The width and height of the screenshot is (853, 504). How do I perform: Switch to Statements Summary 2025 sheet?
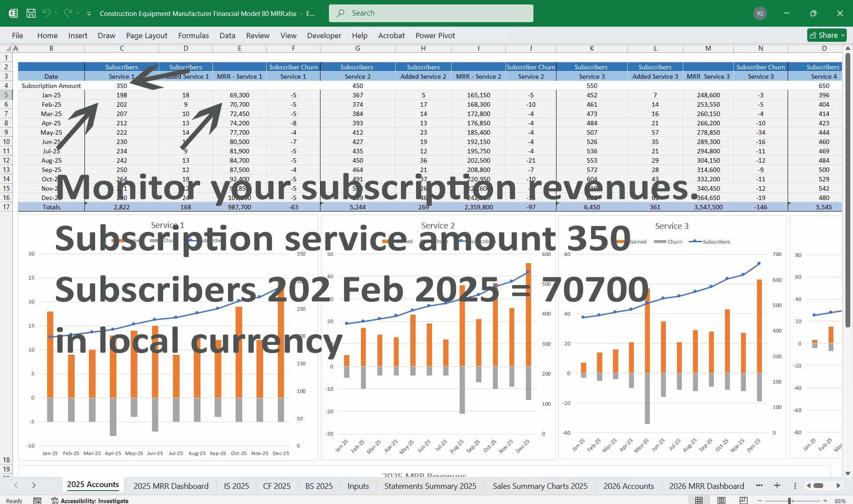430,486
